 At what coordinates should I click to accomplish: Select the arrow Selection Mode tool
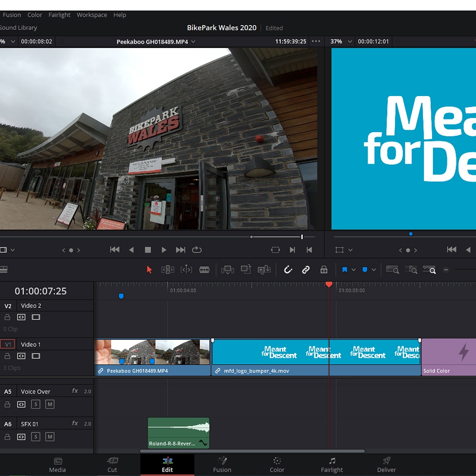[149, 270]
